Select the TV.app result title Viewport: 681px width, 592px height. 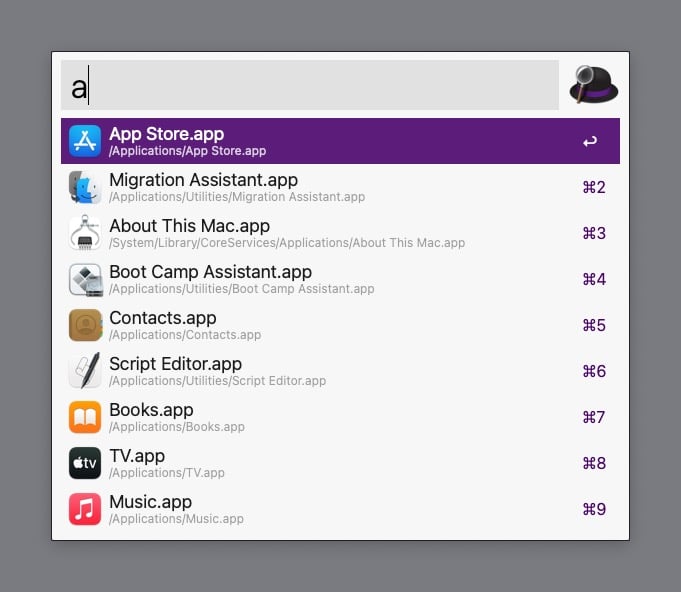[x=137, y=456]
